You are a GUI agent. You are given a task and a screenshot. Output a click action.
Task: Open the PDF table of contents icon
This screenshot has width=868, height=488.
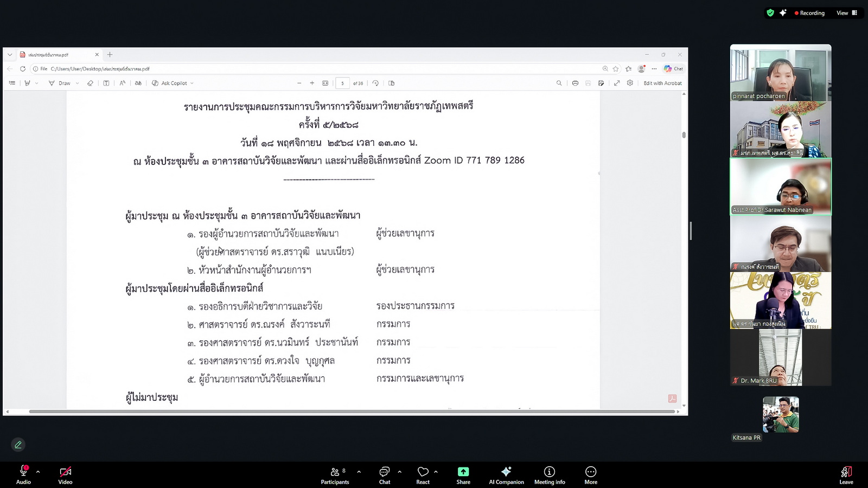point(12,83)
